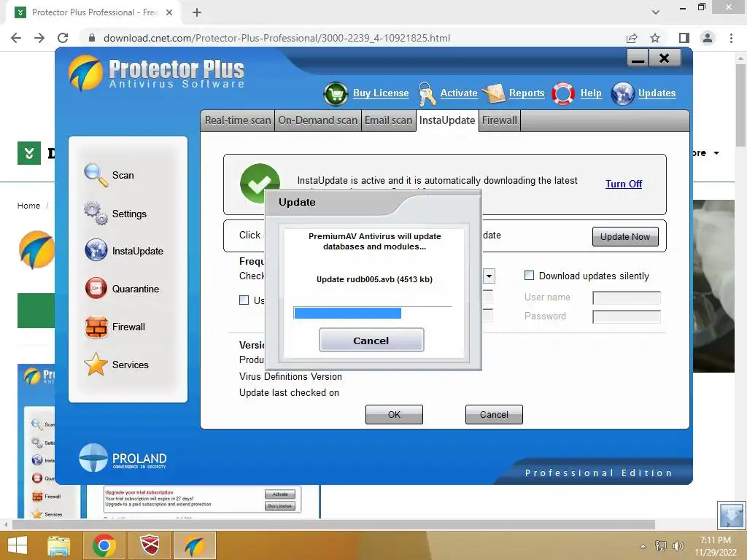Click the Protector Plus taskbar icon
Screen dimensions: 747x560
[194, 545]
